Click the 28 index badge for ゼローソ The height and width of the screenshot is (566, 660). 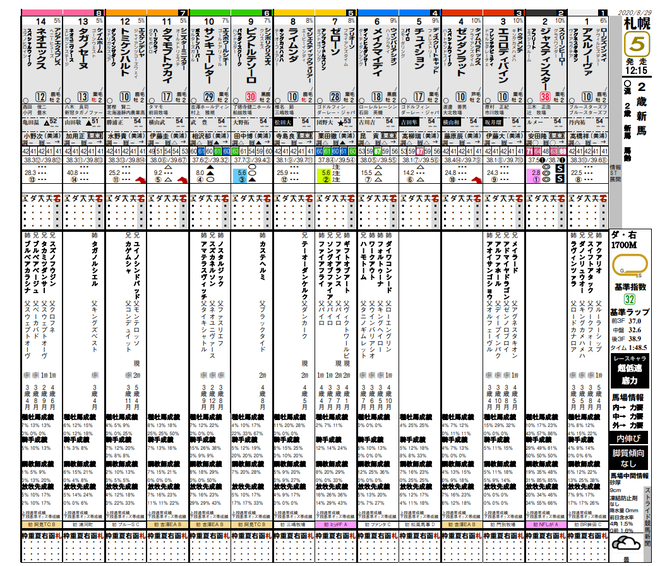pos(335,97)
